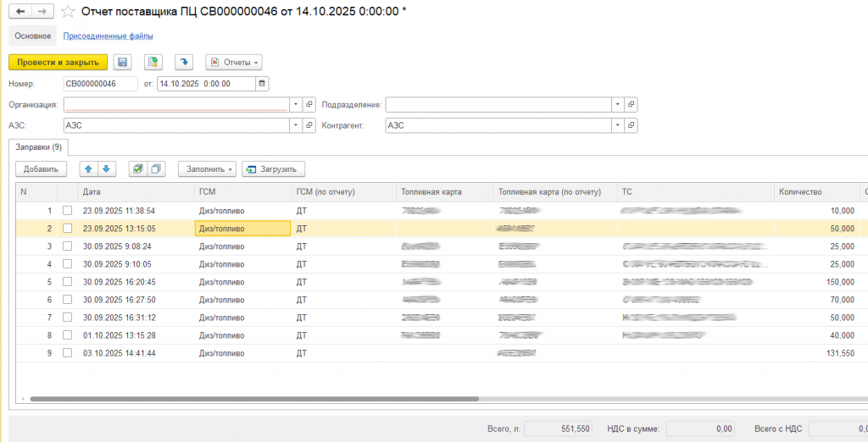Screen dimensions: 868x442
Task: Click the post document icon
Action: click(153, 63)
